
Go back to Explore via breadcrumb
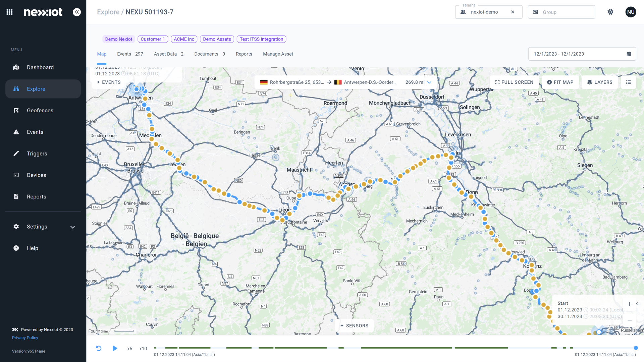click(x=108, y=12)
